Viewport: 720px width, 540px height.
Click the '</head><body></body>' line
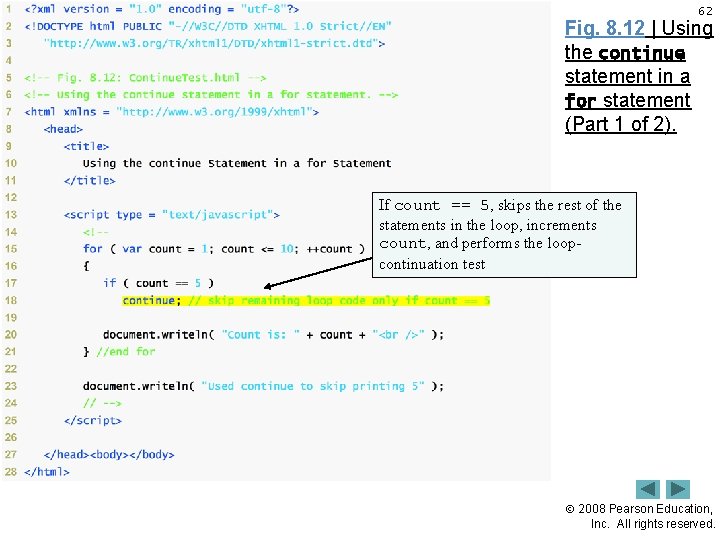pyautogui.click(x=109, y=455)
